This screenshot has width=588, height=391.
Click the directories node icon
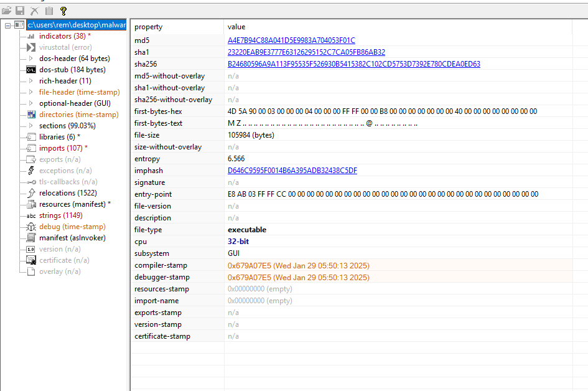coord(32,115)
